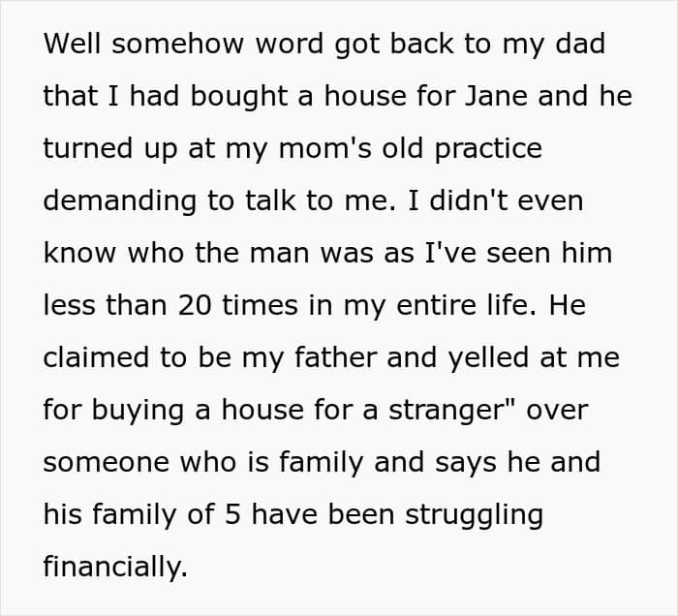Viewport: 678px width, 616px height.
Task: Click the word "mom's"
Action: pyautogui.click(x=325, y=149)
